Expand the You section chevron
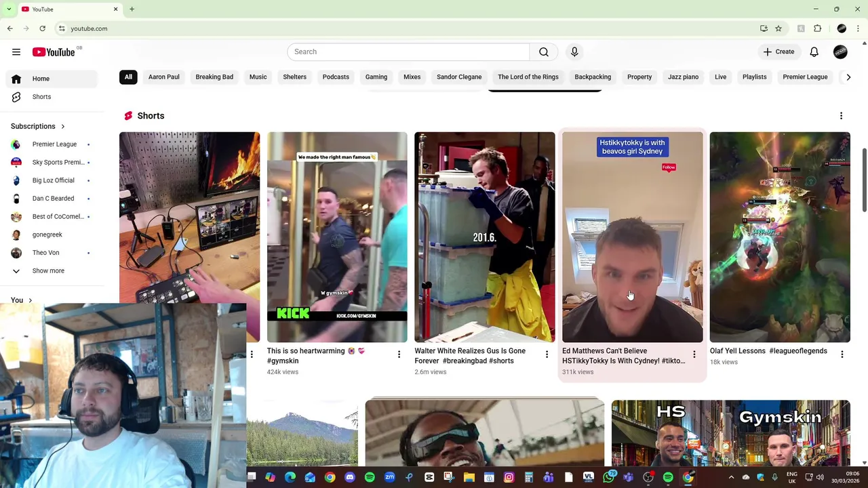The image size is (868, 488). click(30, 300)
